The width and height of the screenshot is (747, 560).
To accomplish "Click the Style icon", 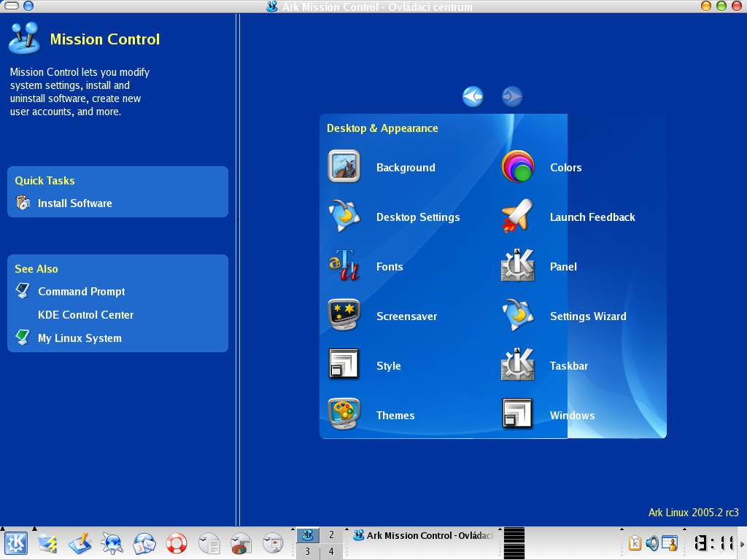I will coord(344,365).
